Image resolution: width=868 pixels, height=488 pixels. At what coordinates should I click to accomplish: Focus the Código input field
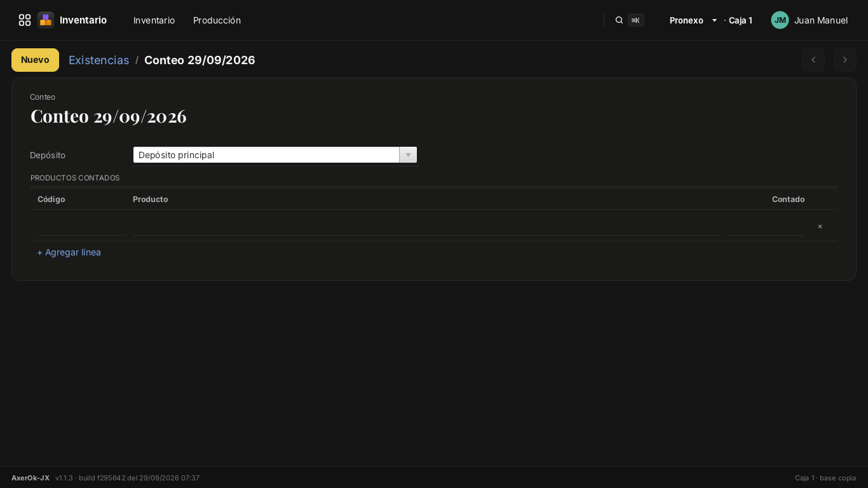[82, 226]
